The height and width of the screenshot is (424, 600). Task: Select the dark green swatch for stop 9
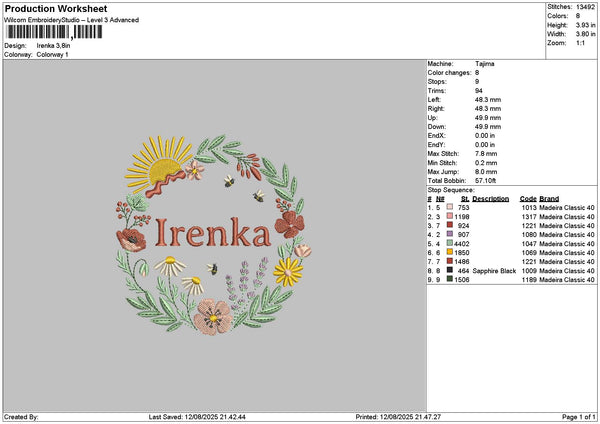tap(450, 279)
